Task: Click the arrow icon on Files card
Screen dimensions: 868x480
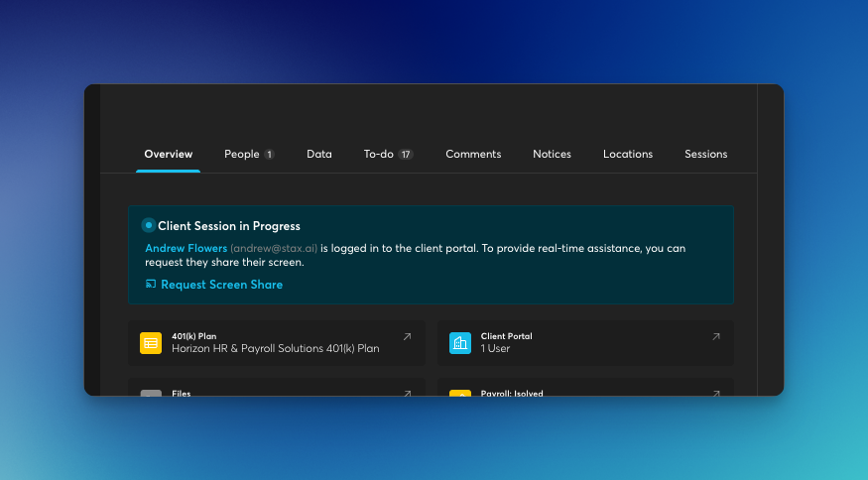Action: pyautogui.click(x=407, y=393)
